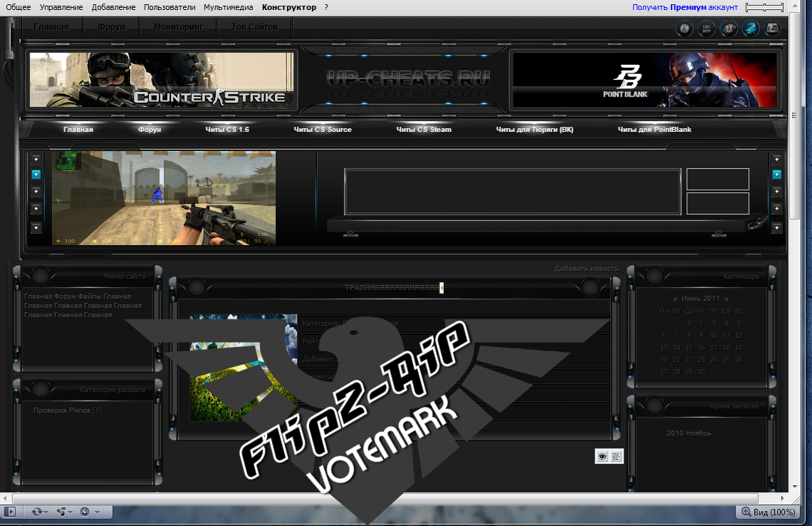
Task: Click the UP-CHEATS.RU site logo
Action: [x=408, y=80]
